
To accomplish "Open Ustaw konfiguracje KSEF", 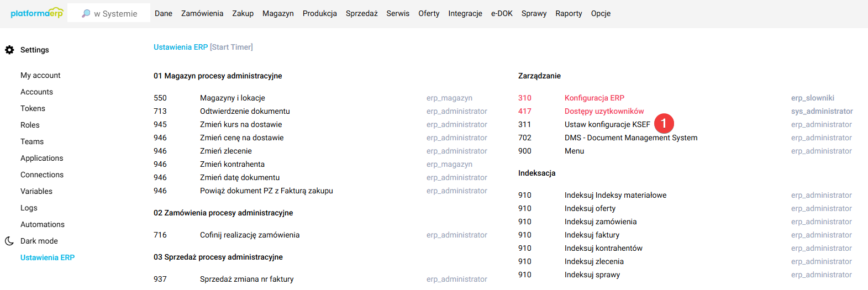I will pyautogui.click(x=607, y=124).
